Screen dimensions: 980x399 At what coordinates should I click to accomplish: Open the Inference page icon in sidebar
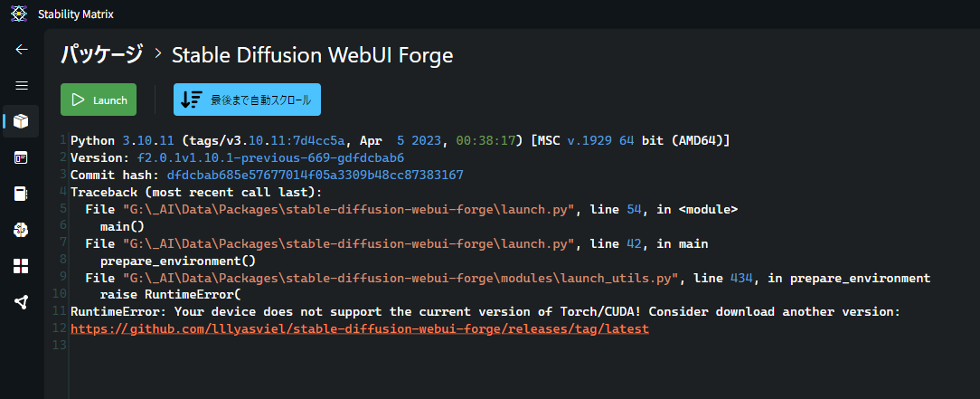coord(22,157)
